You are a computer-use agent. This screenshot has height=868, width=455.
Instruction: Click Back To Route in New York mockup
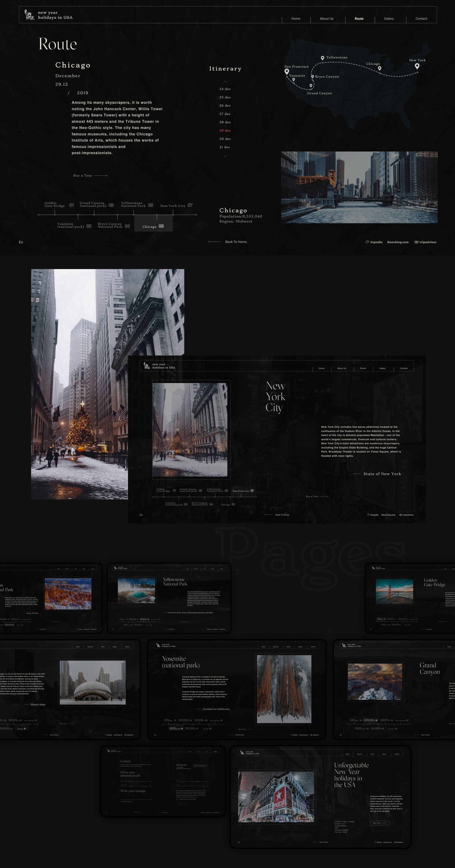click(277, 515)
